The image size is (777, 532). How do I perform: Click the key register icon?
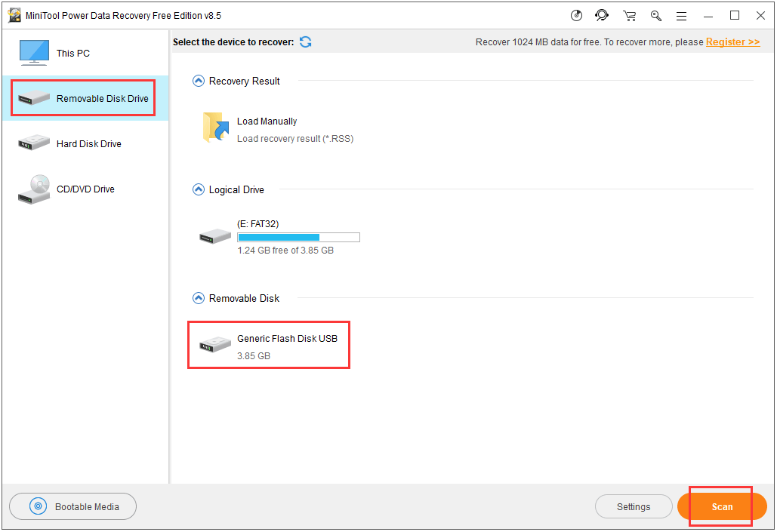tap(655, 15)
